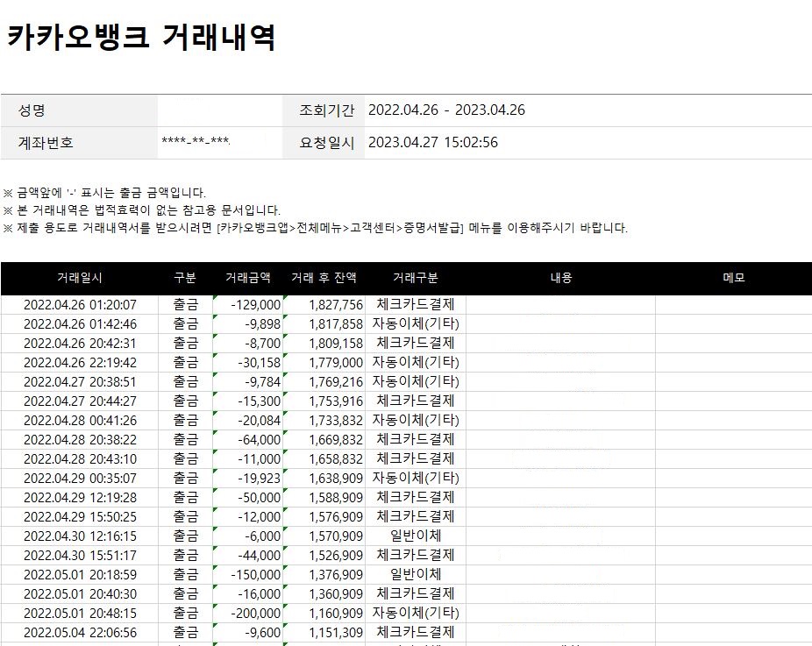Click the note about '-' 출금 금액

[x=104, y=193]
